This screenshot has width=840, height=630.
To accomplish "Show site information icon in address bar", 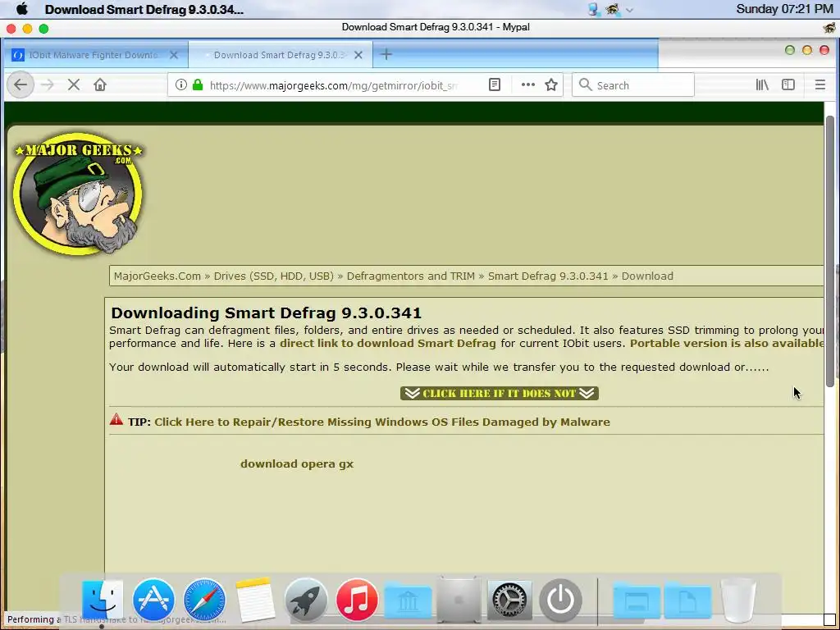I will 181,84.
